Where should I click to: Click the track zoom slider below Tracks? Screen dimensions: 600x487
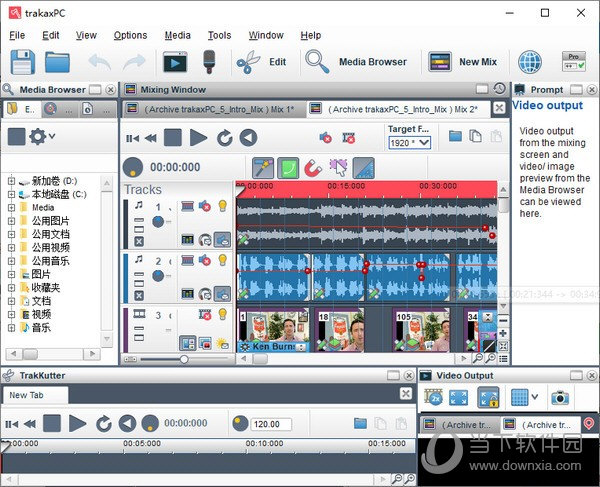click(x=184, y=359)
